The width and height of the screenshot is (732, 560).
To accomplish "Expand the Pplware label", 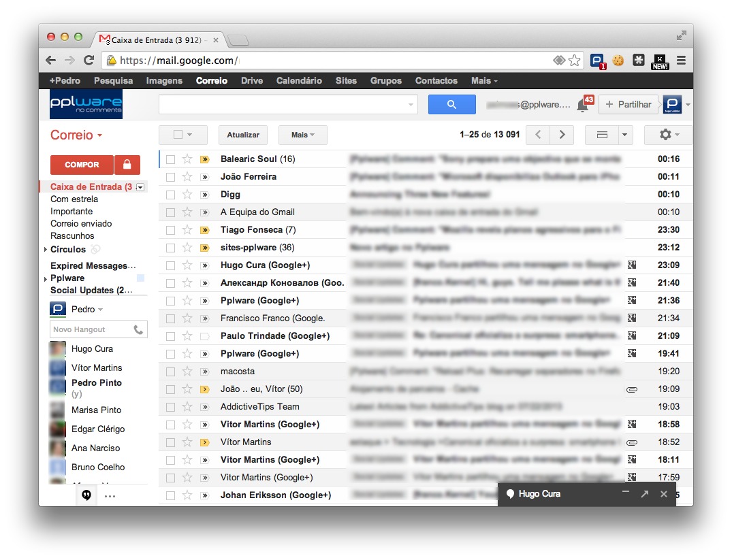I will click(x=46, y=278).
